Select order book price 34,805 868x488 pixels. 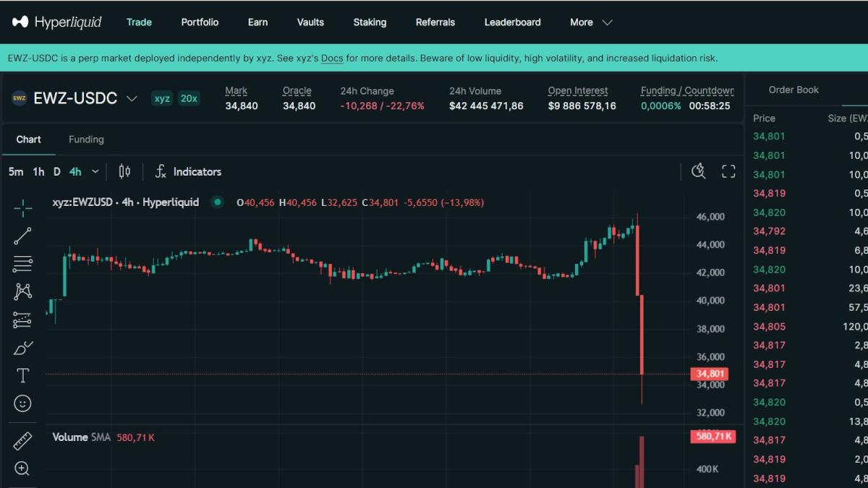769,326
